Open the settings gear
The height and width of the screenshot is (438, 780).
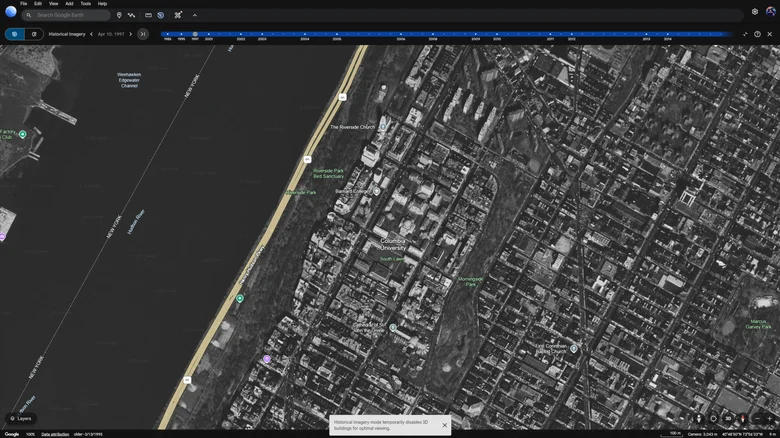[755, 11]
